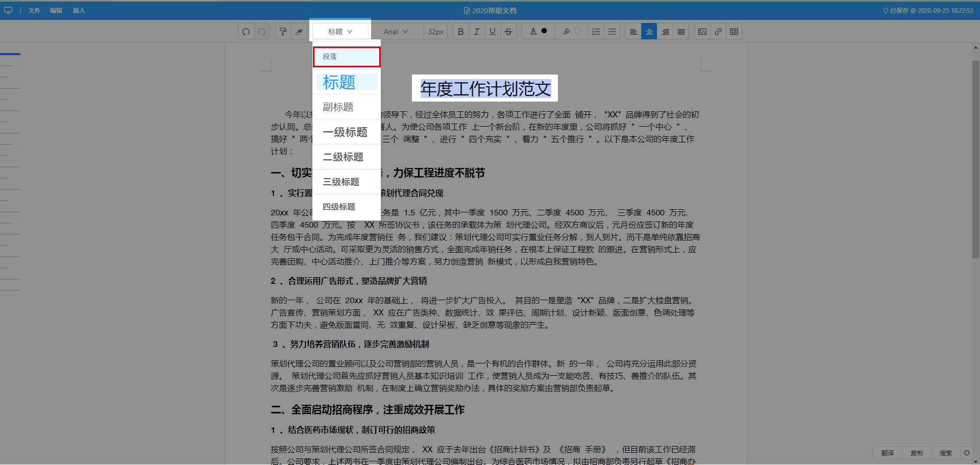Collapse the 标题 style dropdown
Screen dimensions: 980x465
click(340, 32)
